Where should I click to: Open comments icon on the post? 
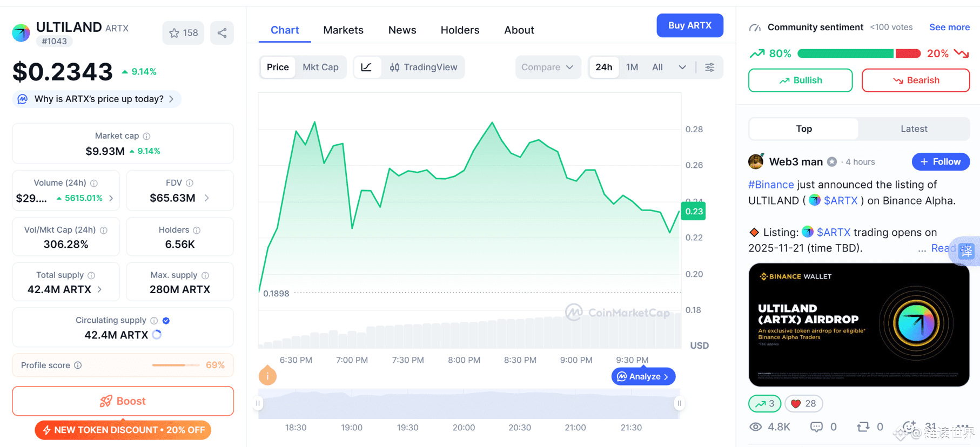pyautogui.click(x=816, y=427)
